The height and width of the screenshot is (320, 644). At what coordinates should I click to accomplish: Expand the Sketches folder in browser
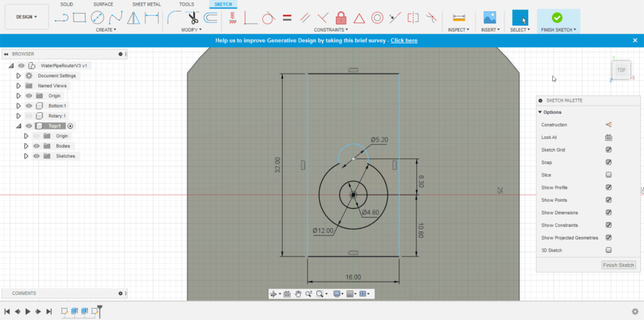[x=26, y=156]
